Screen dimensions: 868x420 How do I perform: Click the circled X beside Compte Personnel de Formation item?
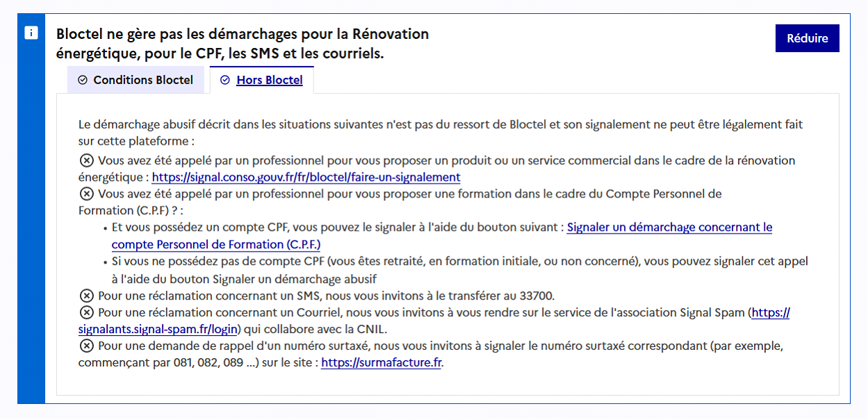(86, 194)
